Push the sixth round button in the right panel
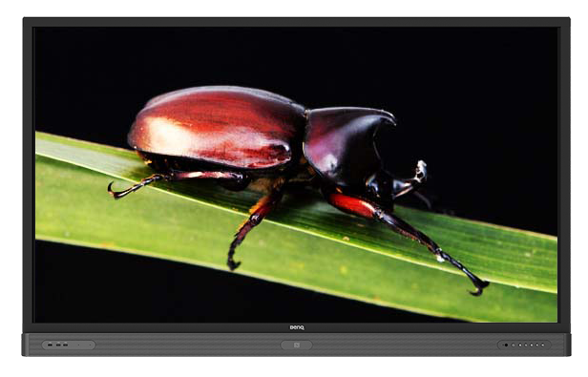 coord(537,346)
